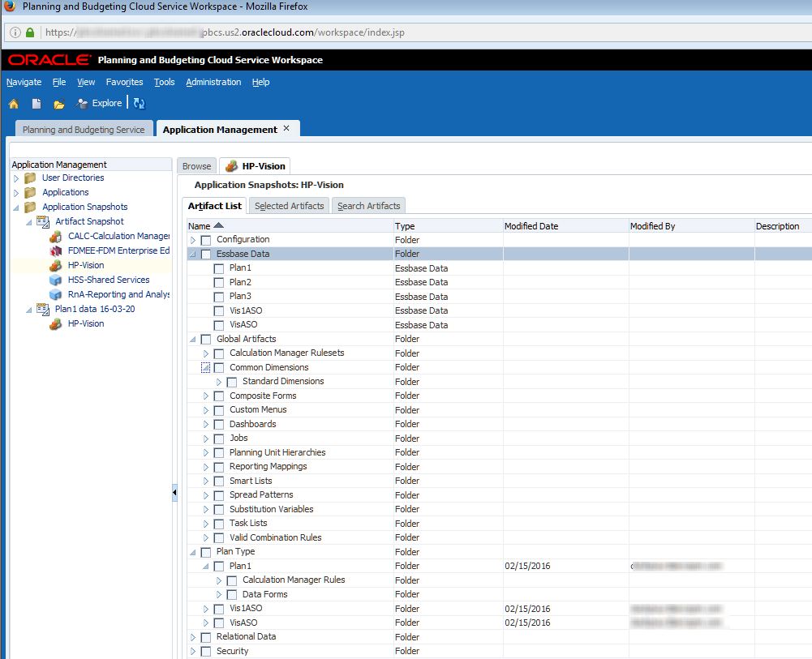812x659 pixels.
Task: Switch to Search Artifacts tab
Action: [369, 206]
